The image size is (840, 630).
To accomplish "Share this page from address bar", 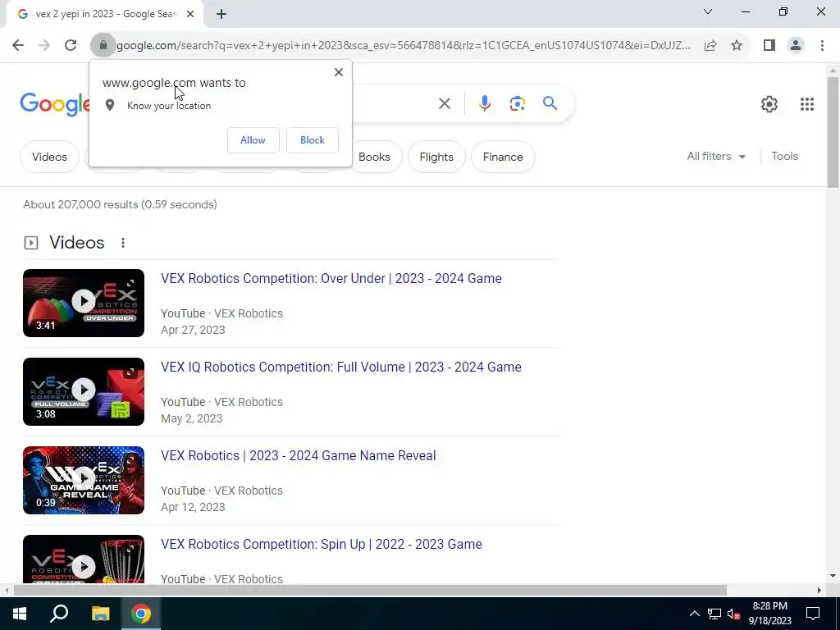I will pos(710,46).
